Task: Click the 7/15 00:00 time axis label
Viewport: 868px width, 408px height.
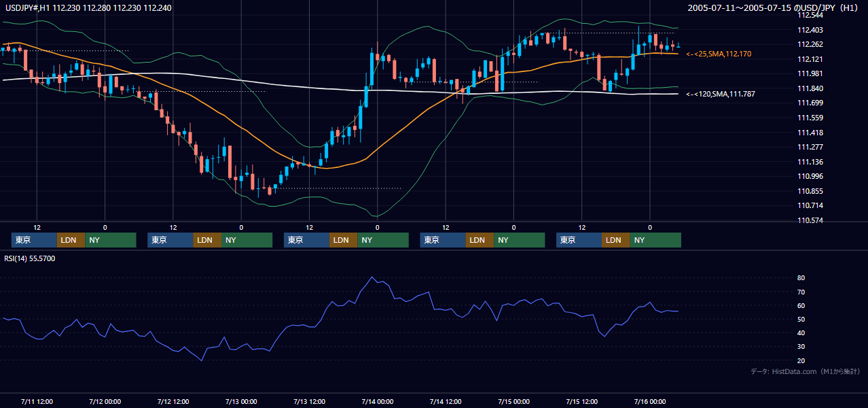Action: pos(513,401)
